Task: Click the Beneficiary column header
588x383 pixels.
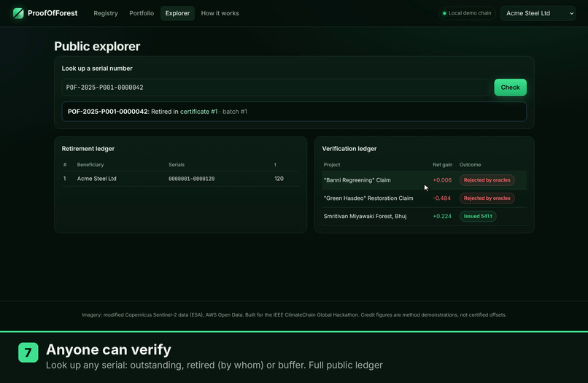Action: coord(90,165)
